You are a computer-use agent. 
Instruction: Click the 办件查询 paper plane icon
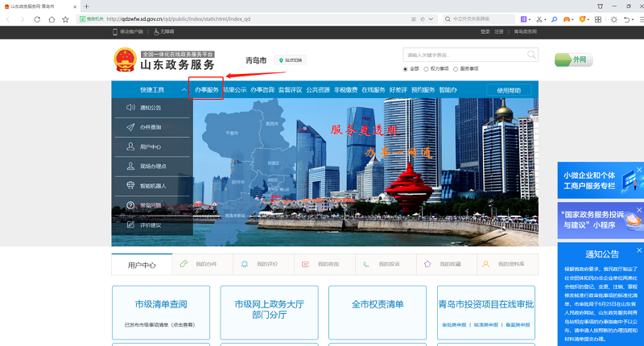[130, 127]
